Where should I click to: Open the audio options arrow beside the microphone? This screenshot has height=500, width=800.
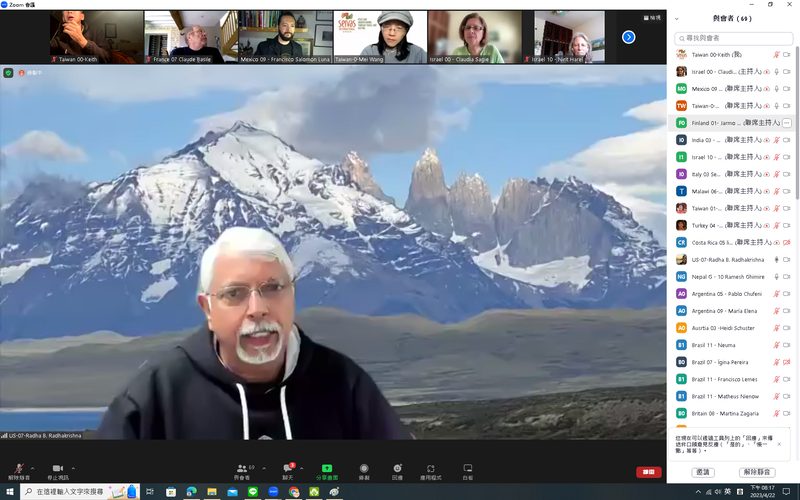point(33,468)
